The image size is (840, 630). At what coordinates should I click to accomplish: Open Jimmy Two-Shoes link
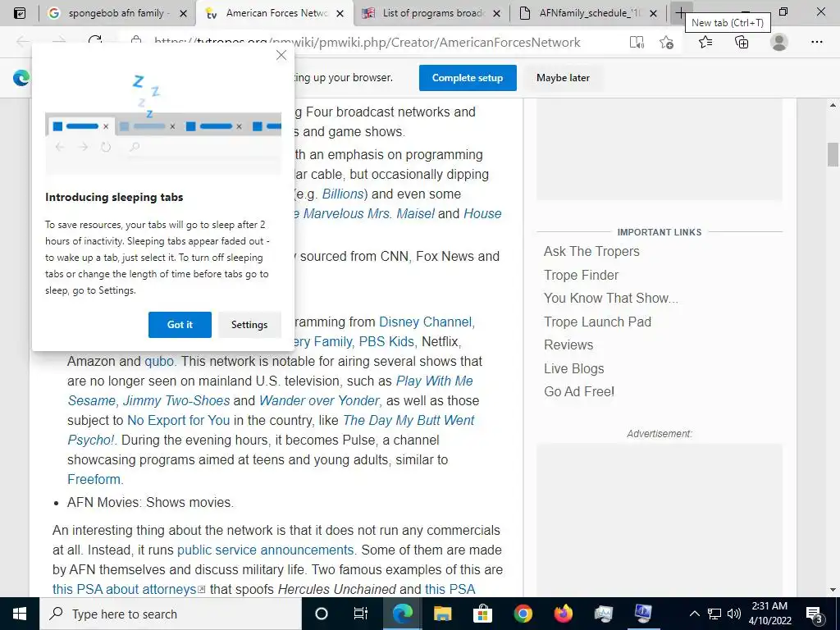[176, 400]
